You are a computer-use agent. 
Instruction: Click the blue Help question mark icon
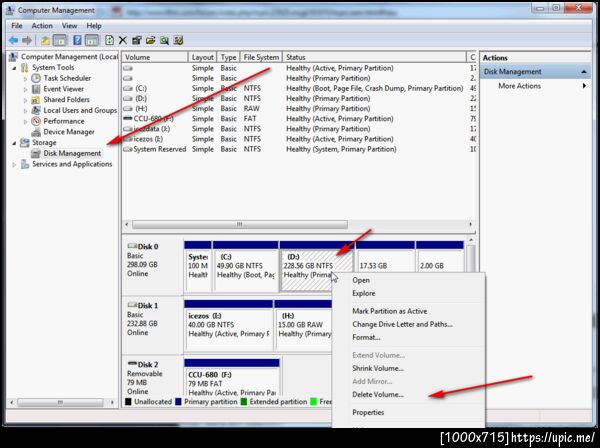pyautogui.click(x=77, y=40)
